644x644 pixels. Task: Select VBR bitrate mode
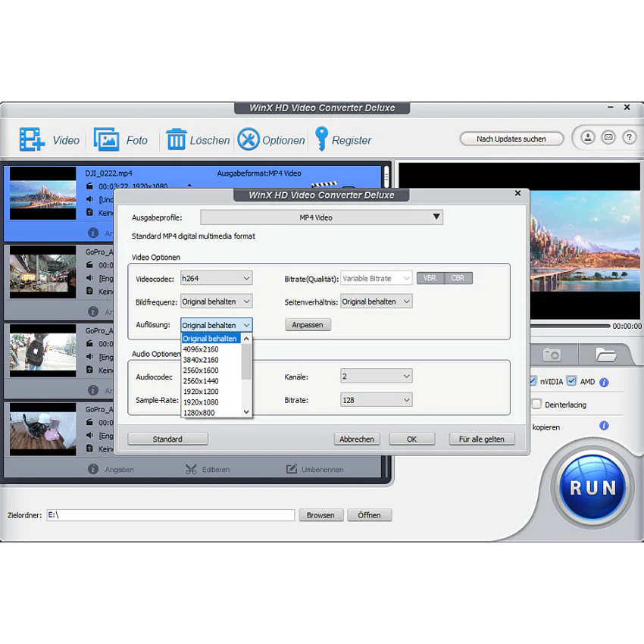430,278
